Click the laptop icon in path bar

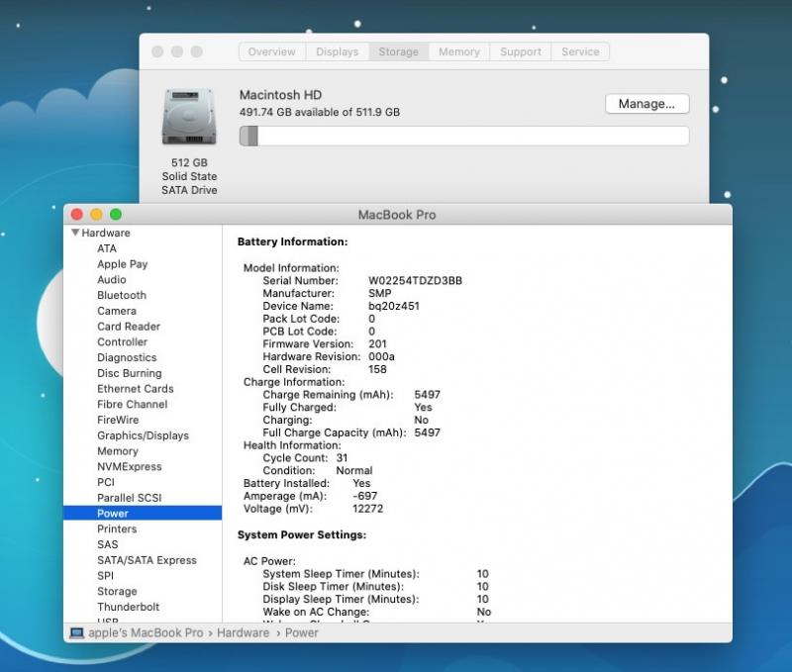click(x=77, y=632)
